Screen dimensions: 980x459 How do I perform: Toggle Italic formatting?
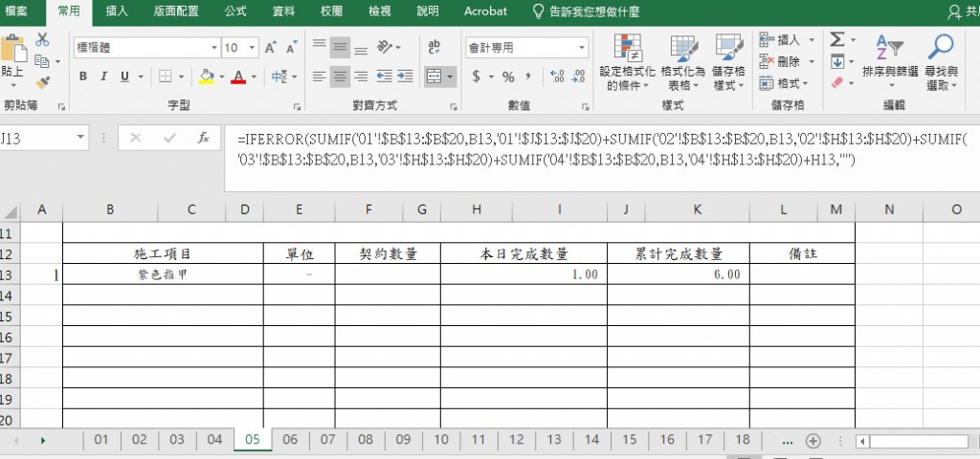coord(103,76)
